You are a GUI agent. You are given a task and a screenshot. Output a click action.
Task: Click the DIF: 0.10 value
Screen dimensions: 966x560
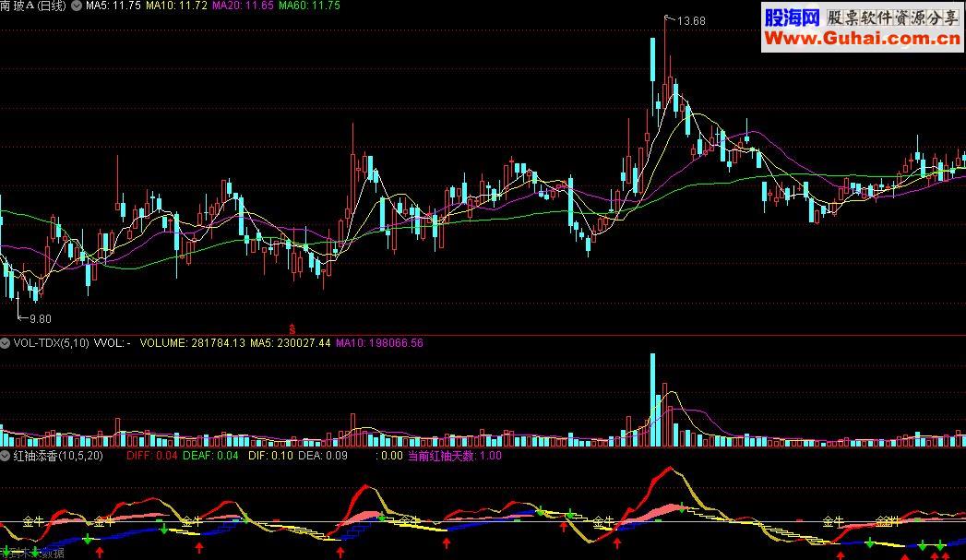[x=271, y=456]
